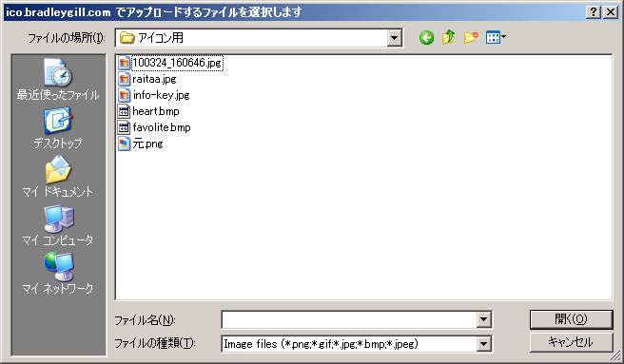
Task: Open the view menu icon
Action: point(496,37)
